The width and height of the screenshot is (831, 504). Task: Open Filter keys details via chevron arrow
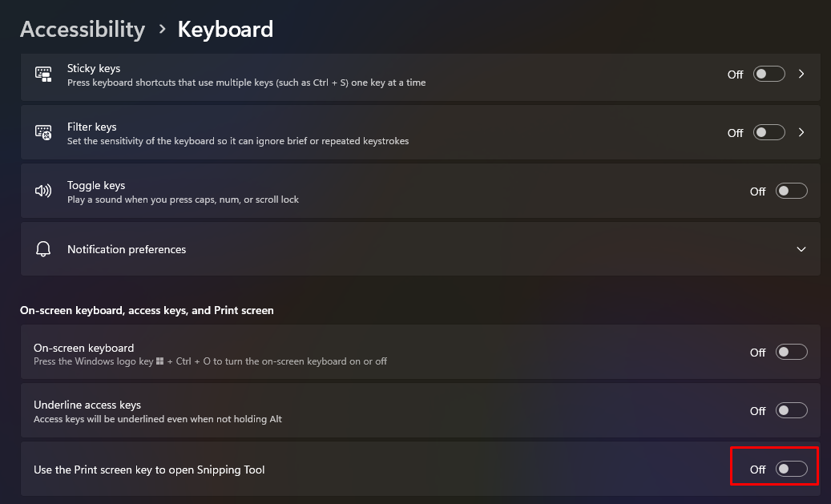coord(801,132)
